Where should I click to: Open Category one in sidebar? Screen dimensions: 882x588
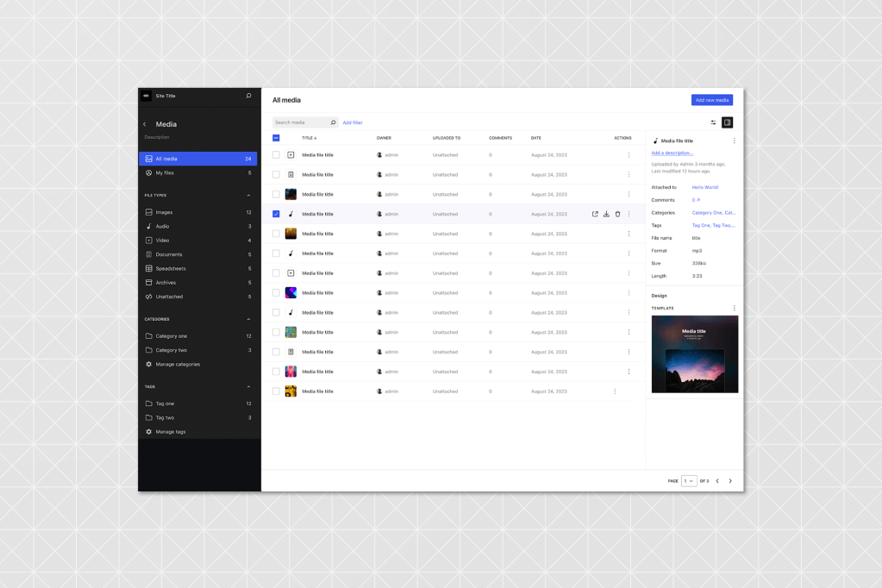198,336
